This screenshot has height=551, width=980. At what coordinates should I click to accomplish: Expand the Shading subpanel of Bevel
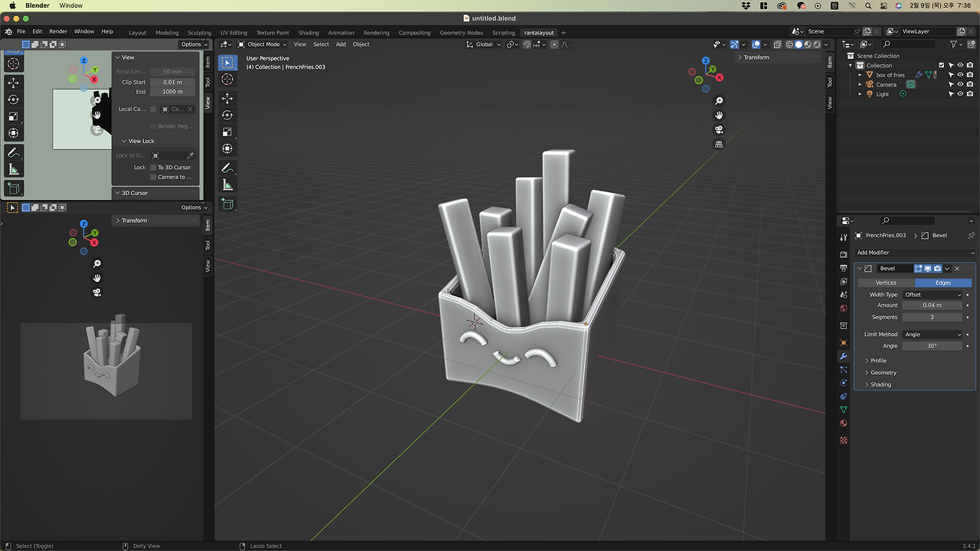click(x=879, y=385)
